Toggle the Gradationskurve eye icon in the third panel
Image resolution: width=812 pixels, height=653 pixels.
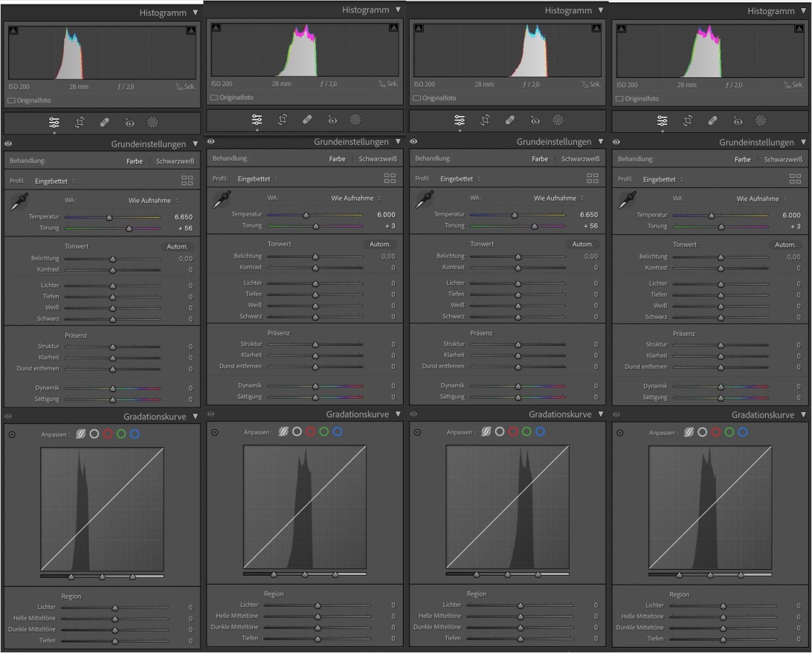click(413, 414)
